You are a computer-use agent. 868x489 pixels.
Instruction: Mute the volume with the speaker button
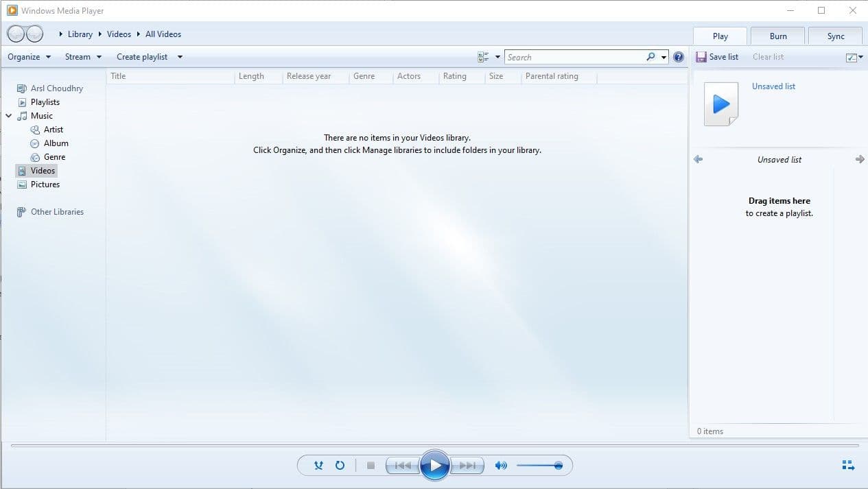(x=501, y=466)
